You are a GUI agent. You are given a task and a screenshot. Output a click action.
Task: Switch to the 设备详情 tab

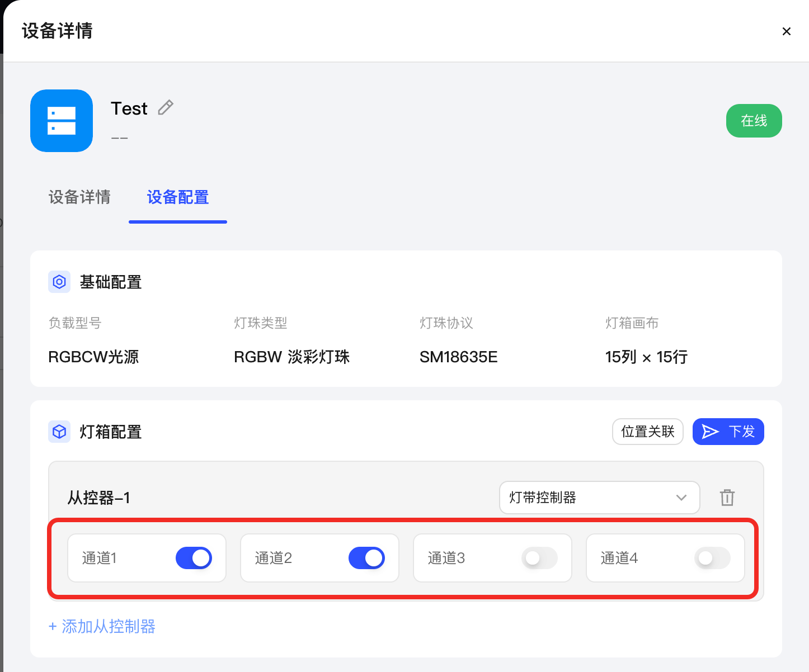79,197
